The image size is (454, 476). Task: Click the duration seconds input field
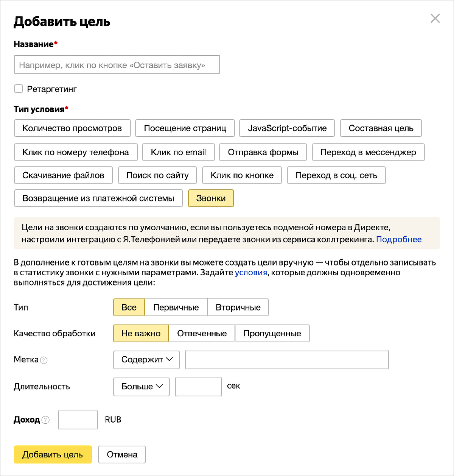pyautogui.click(x=198, y=387)
